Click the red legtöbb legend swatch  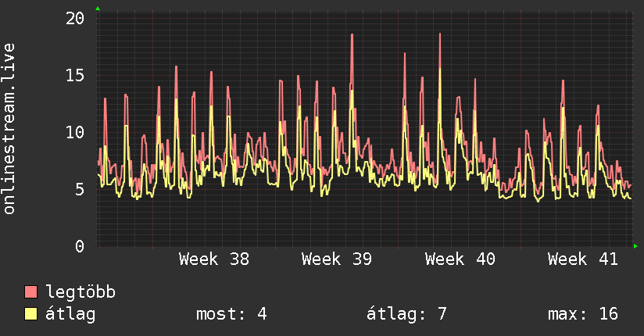30,291
